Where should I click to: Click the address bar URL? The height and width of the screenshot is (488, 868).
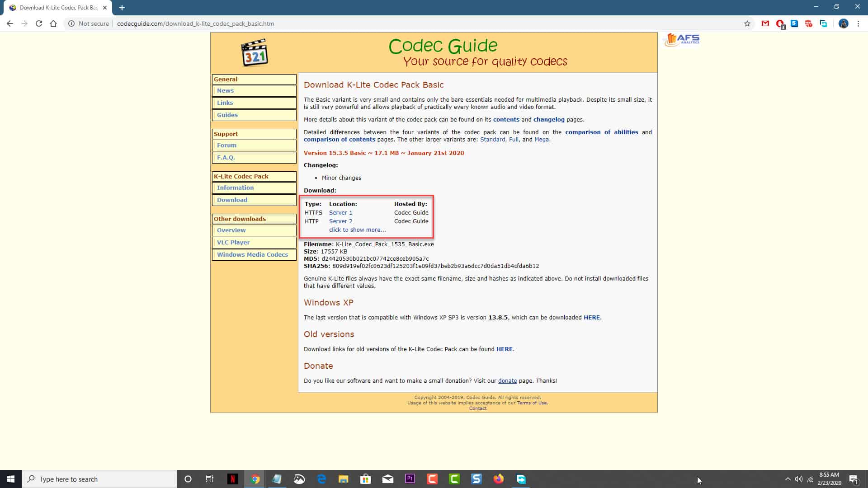coord(195,23)
